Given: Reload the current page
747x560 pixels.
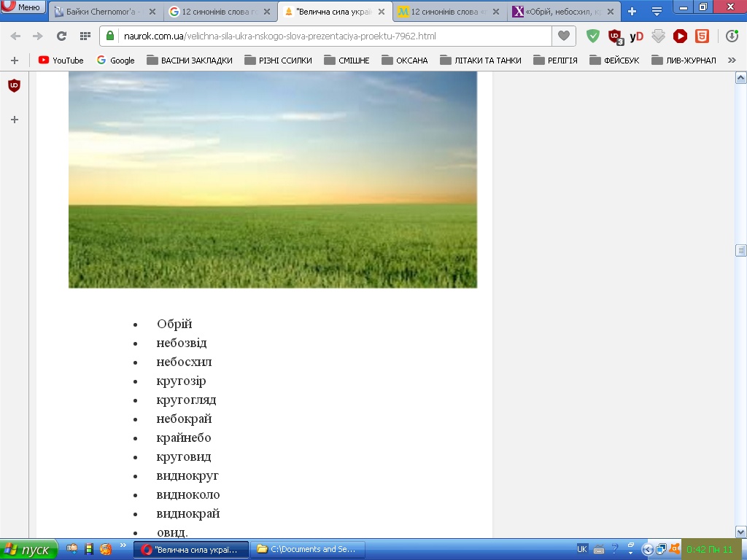Looking at the screenshot, I should click(61, 36).
